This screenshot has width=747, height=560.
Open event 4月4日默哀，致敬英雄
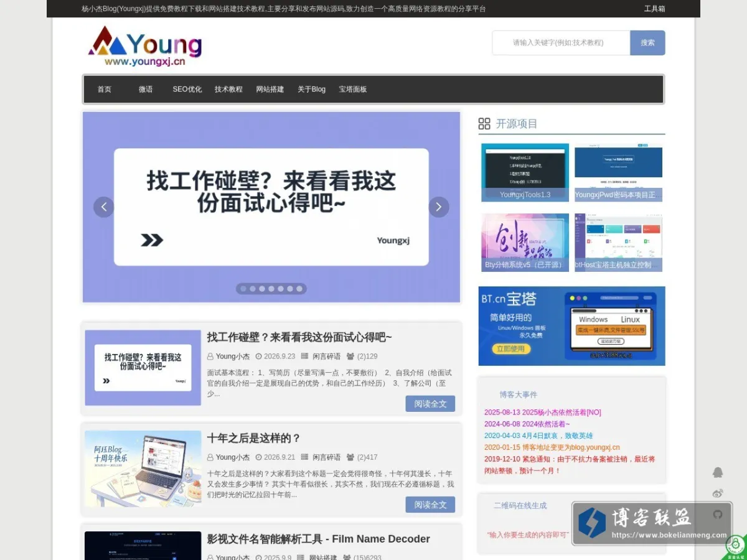(x=538, y=436)
